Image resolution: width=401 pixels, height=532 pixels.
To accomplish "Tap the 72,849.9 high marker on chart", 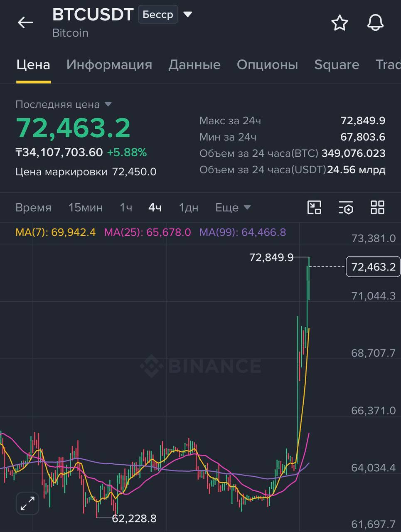I will pos(271,258).
